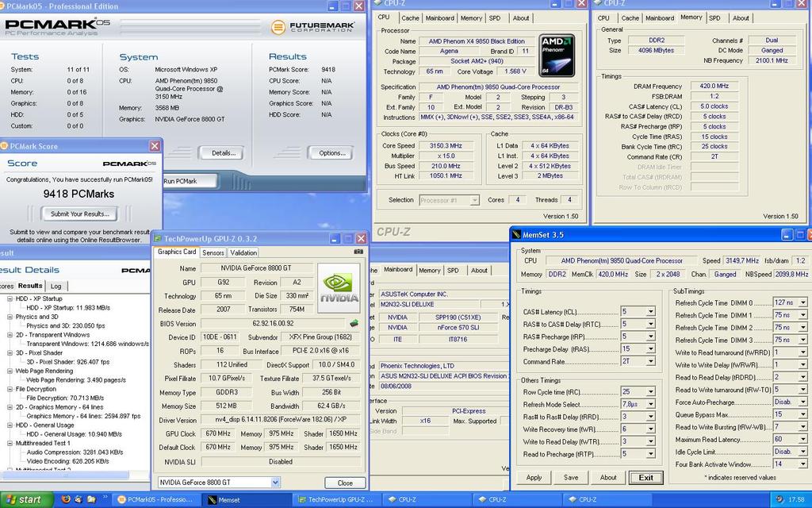Screen dimensions: 812x508
Task: Click the Futuremark Corporation logo
Action: [x=313, y=26]
